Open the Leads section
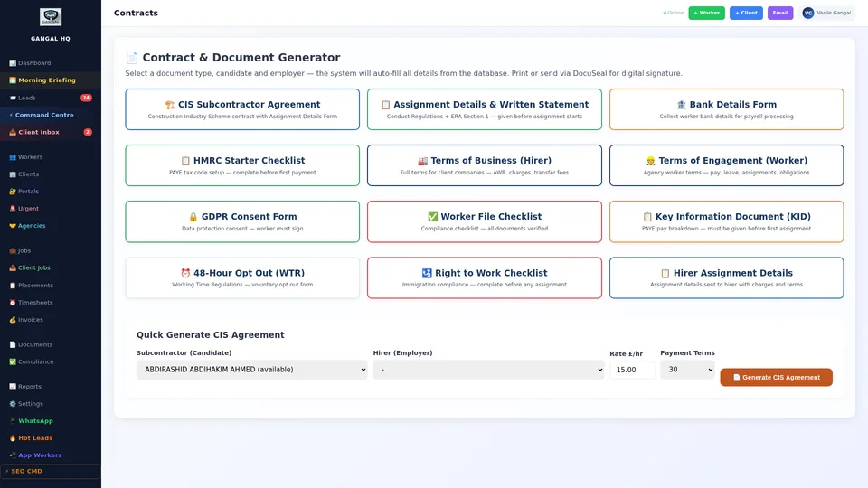This screenshot has width=868, height=488. [x=51, y=98]
